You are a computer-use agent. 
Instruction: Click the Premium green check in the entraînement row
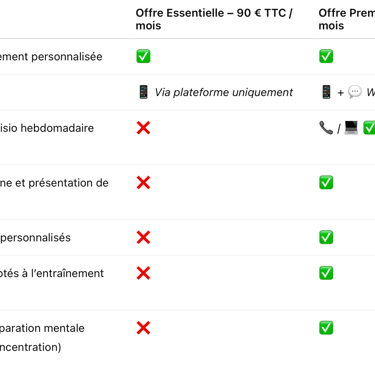point(326,273)
